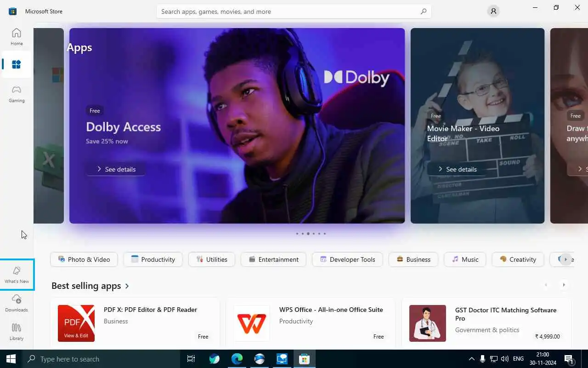Select Business category chip

coord(413,259)
